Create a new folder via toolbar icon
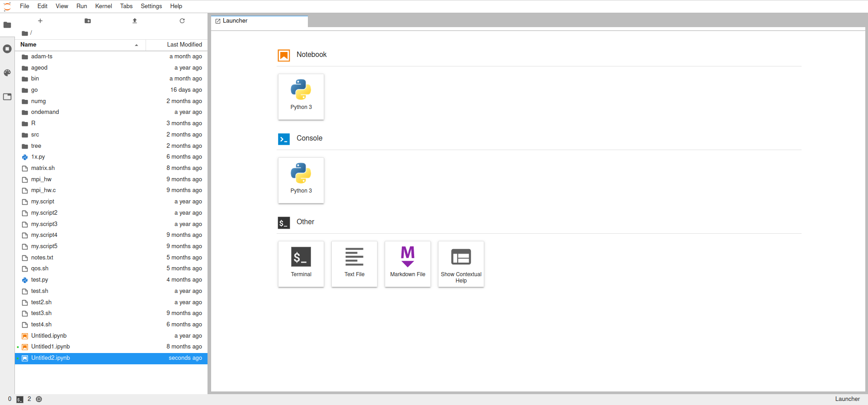The height and width of the screenshot is (405, 868). click(x=88, y=21)
